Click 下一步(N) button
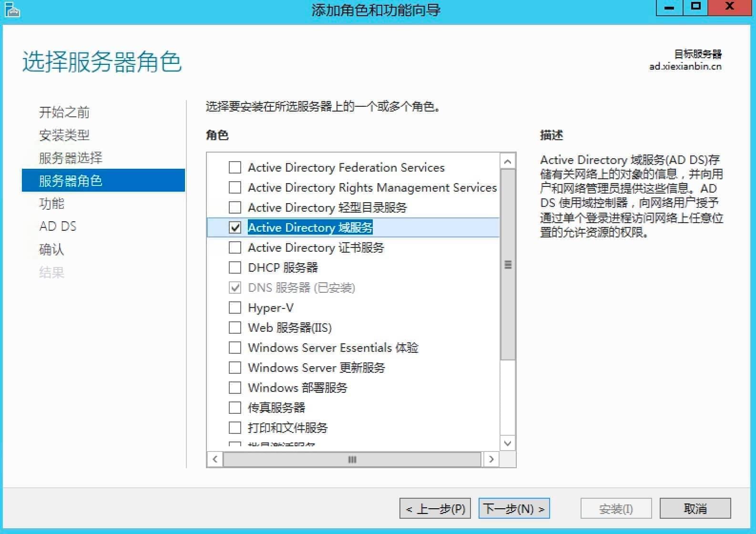The width and height of the screenshot is (756, 534). [x=514, y=509]
